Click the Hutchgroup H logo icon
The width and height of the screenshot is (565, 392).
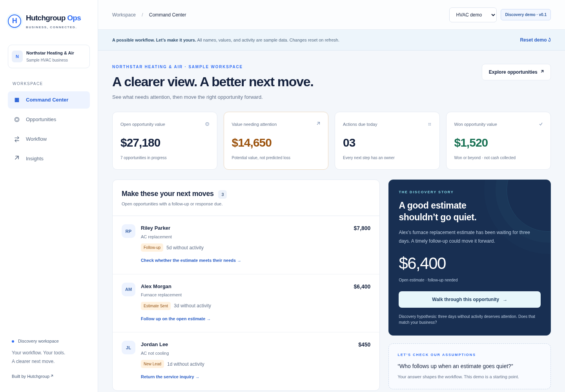point(15,21)
